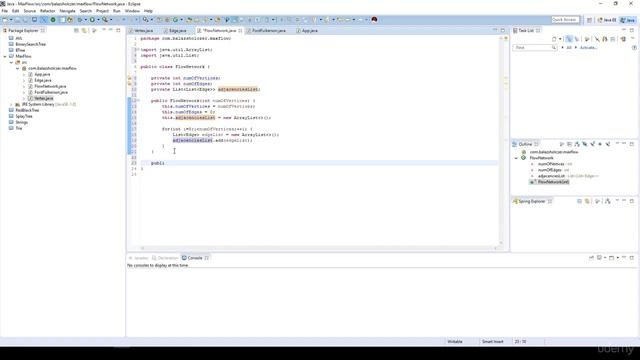
Task: Click the Debug bug icon in toolbar
Action: coord(80,20)
